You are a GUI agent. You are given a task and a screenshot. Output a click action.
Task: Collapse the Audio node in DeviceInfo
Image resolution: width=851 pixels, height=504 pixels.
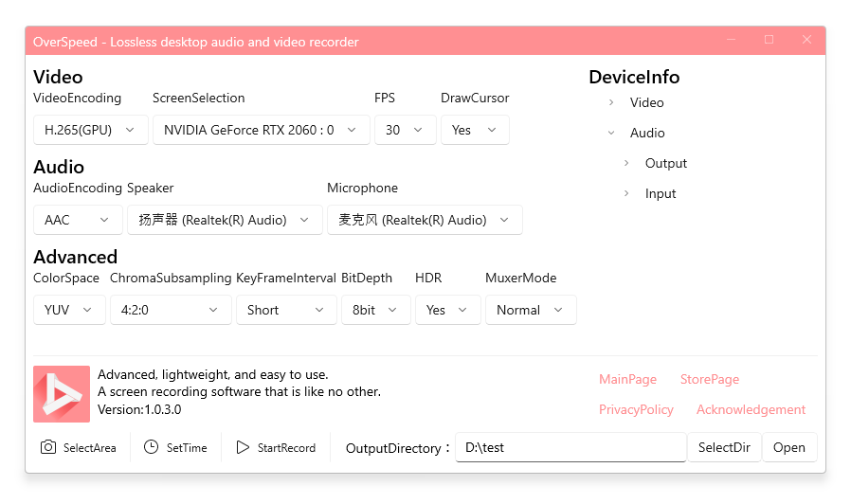(x=611, y=133)
